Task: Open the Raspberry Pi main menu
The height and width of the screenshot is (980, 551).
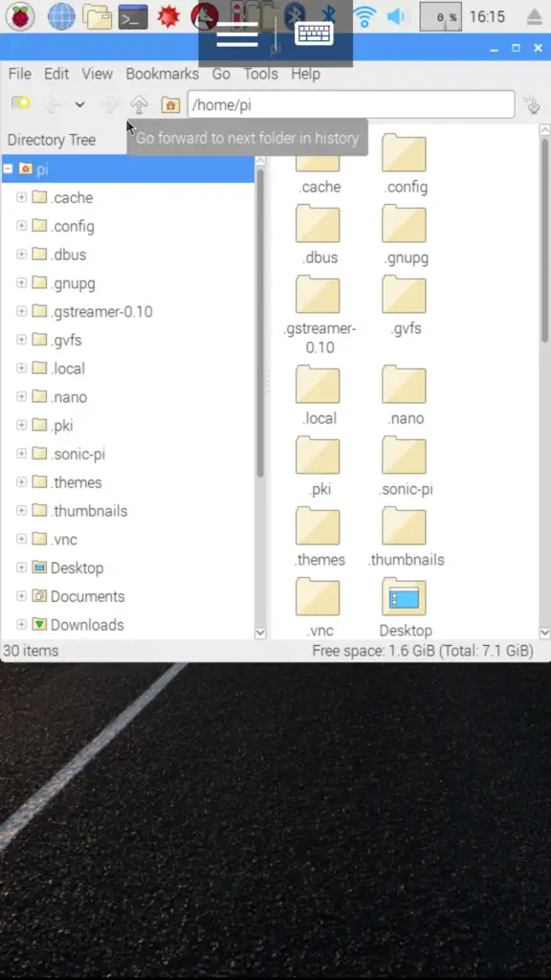Action: 20,17
